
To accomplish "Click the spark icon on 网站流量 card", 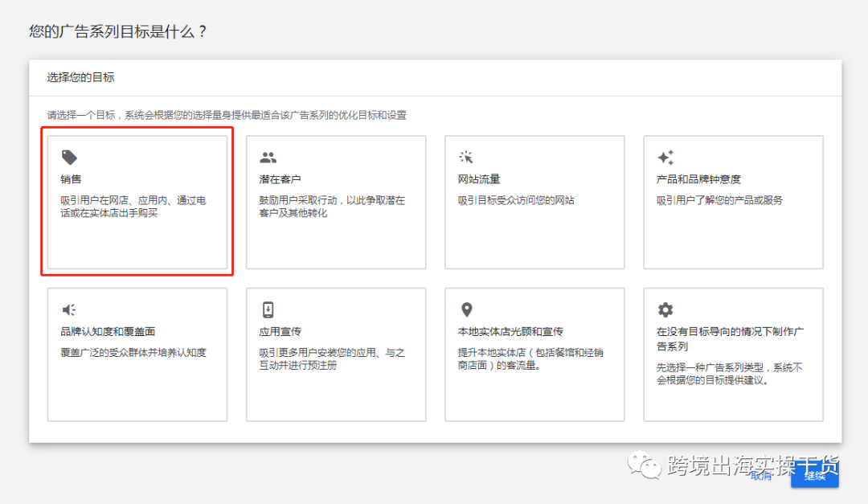I will click(467, 156).
